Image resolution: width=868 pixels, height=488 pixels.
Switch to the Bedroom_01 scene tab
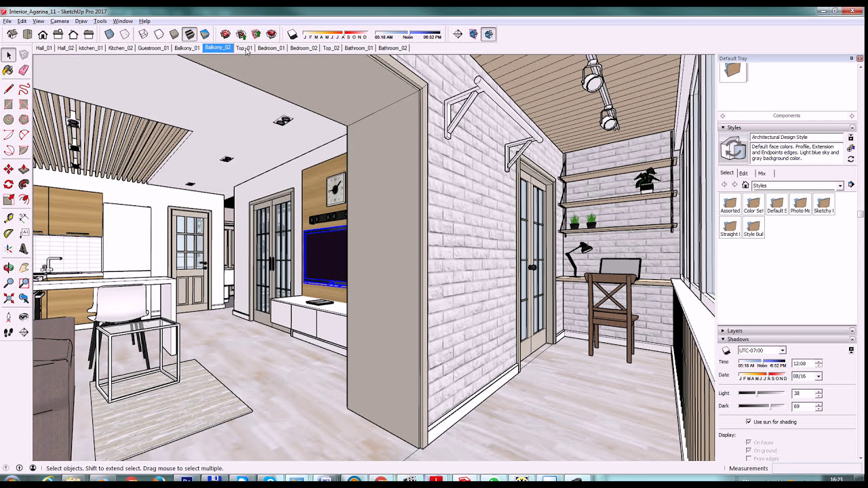click(271, 48)
